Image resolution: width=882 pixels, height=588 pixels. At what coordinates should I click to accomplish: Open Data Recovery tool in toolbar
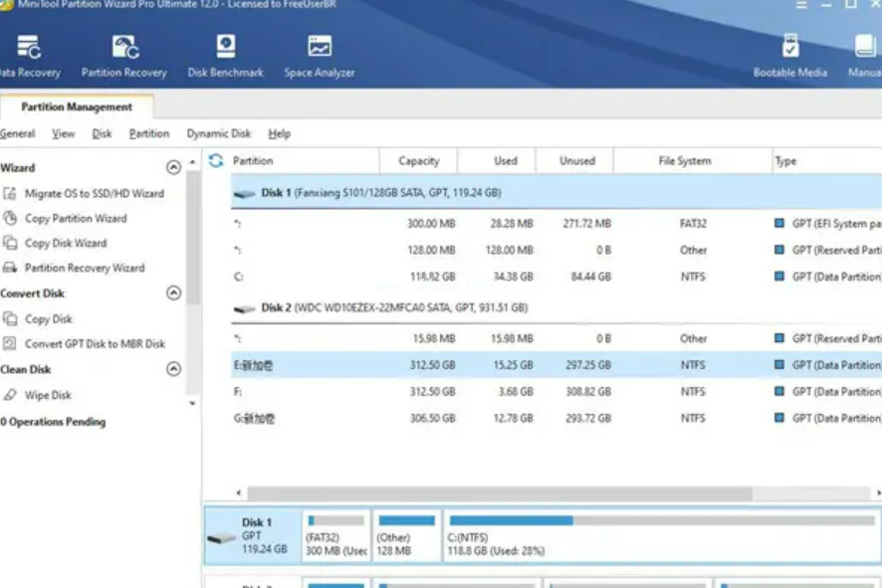[29, 56]
